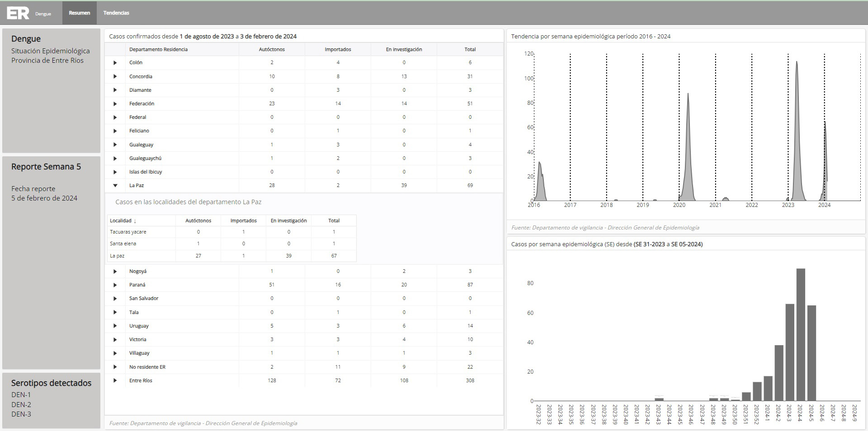This screenshot has width=868, height=431.
Task: Expand the Diamante department row
Action: coord(115,90)
